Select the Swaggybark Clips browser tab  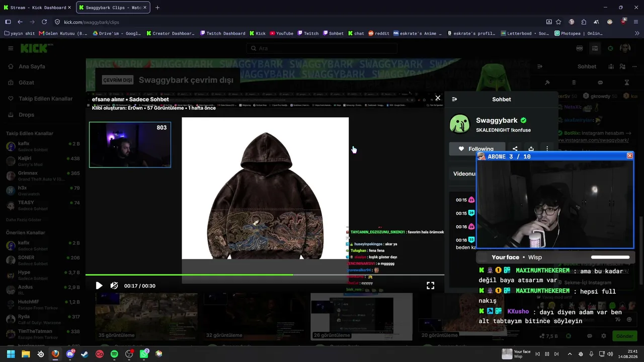pos(113,8)
